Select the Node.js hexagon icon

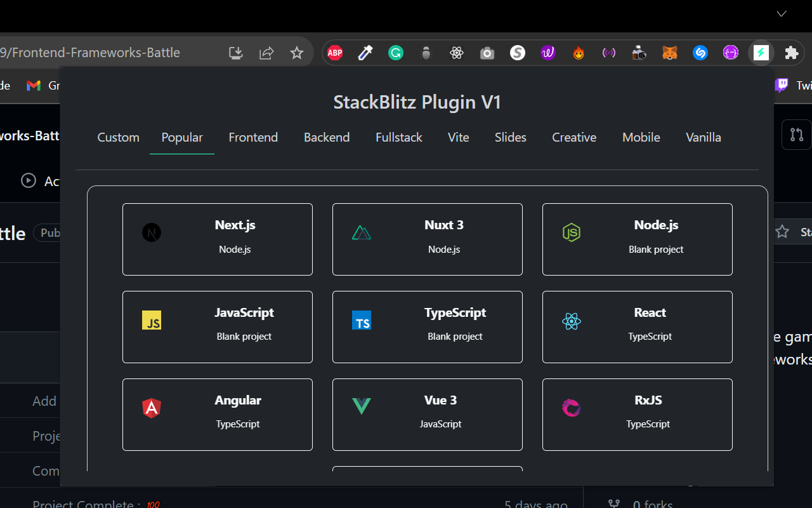tap(572, 232)
